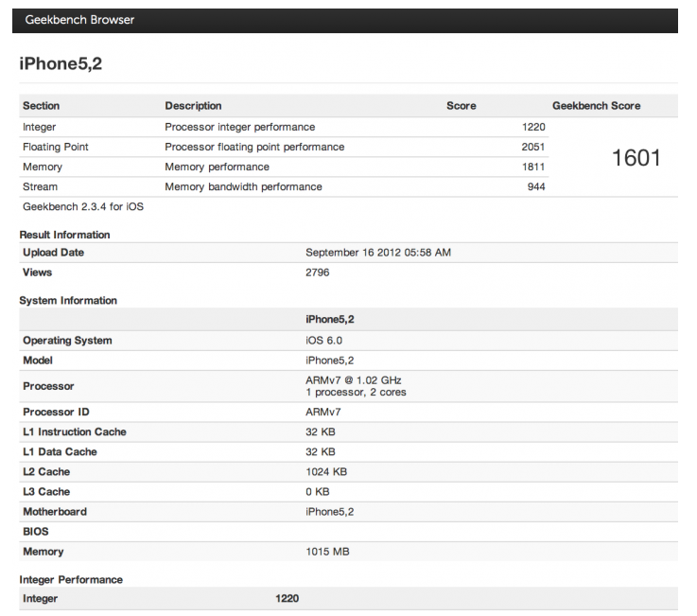This screenshot has height=616, width=697.
Task: Click the Integer Performance heading
Action: (x=71, y=580)
